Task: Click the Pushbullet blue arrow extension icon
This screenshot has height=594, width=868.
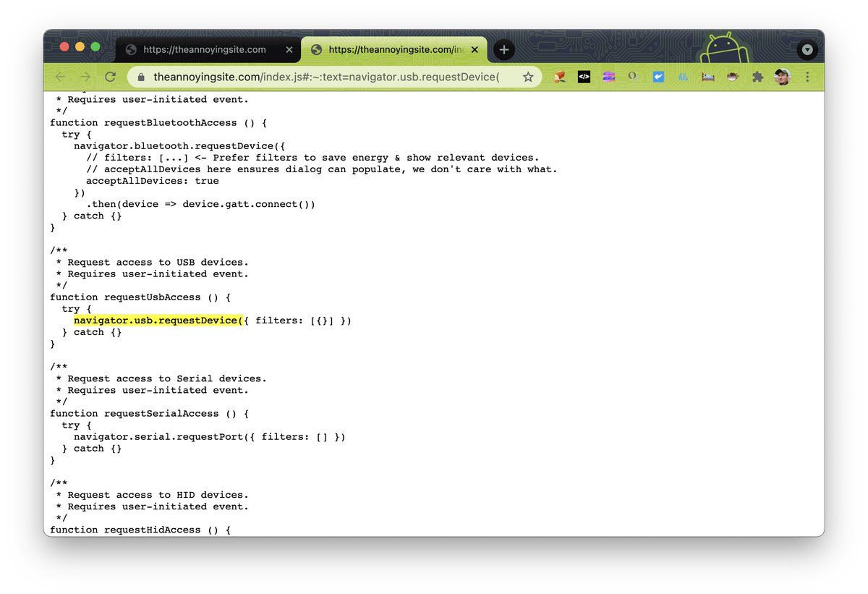Action: click(658, 76)
